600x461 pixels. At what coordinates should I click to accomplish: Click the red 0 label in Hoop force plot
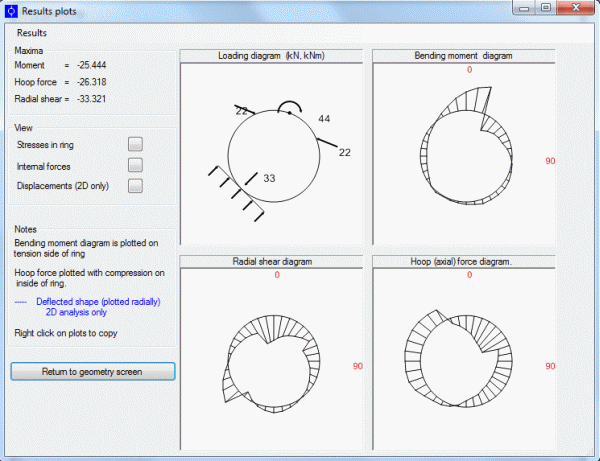point(470,275)
